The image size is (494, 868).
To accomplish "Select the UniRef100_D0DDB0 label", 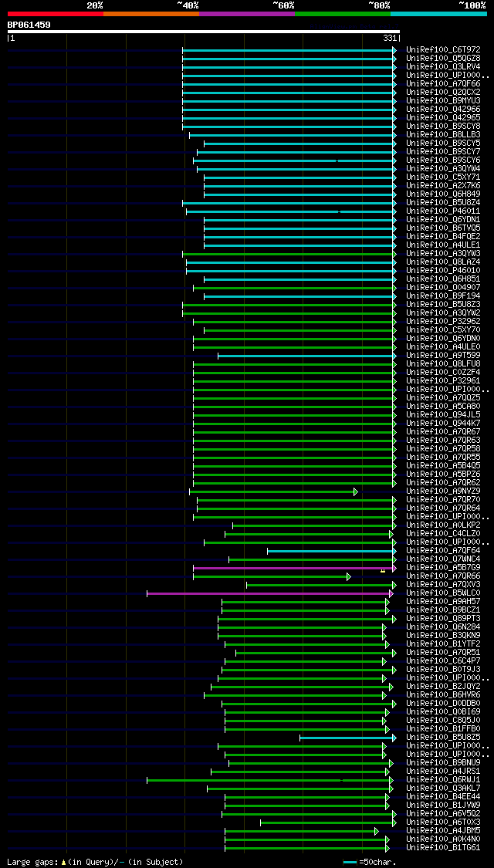I will point(443,704).
